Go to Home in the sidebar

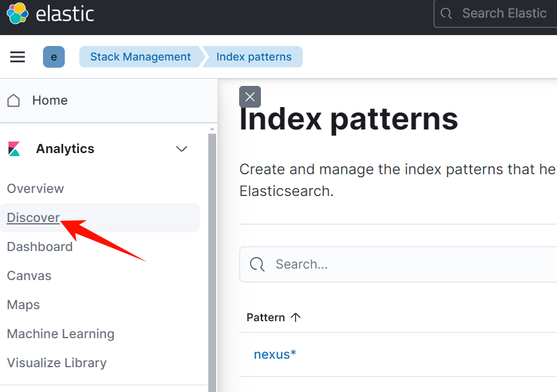coord(50,100)
